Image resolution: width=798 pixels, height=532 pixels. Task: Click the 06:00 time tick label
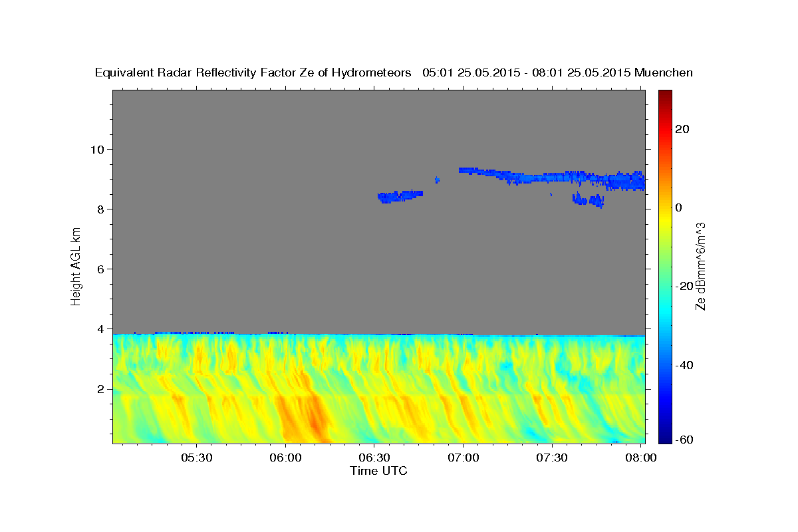[x=285, y=458]
